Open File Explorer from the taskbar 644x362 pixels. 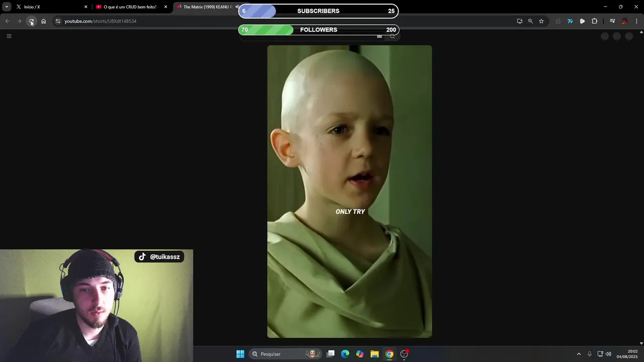coord(374,354)
